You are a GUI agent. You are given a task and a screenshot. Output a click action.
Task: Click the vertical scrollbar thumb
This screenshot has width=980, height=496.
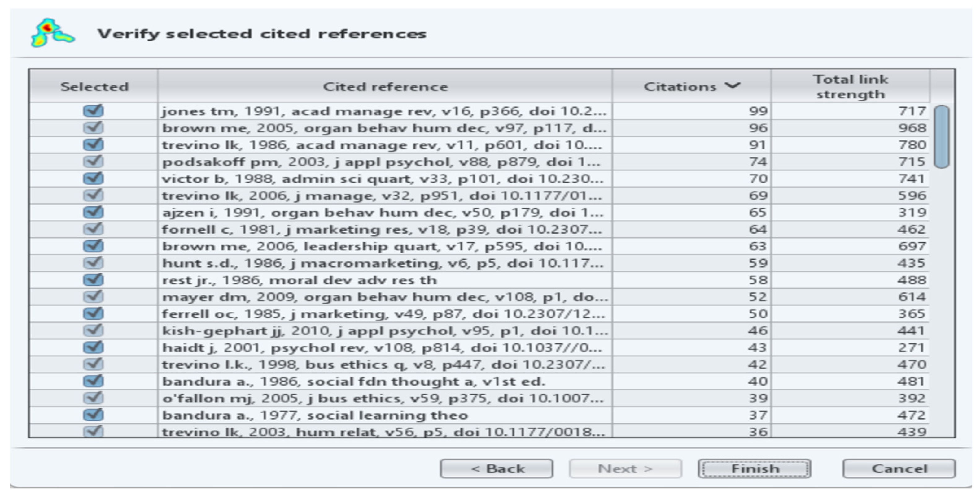click(942, 137)
